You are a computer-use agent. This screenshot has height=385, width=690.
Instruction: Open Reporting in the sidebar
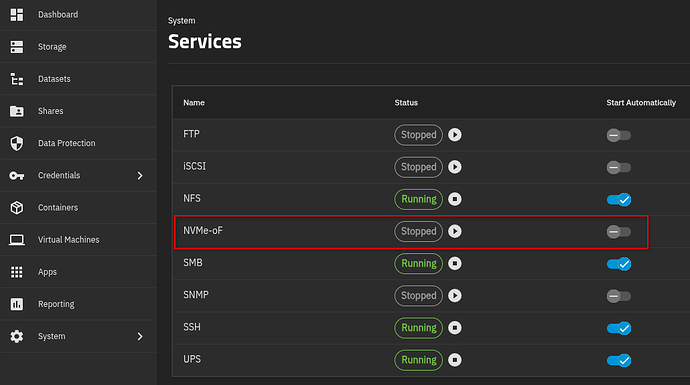click(x=78, y=304)
